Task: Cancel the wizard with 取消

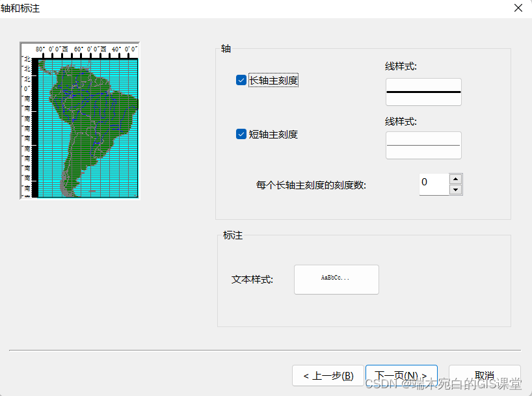Action: click(x=485, y=376)
